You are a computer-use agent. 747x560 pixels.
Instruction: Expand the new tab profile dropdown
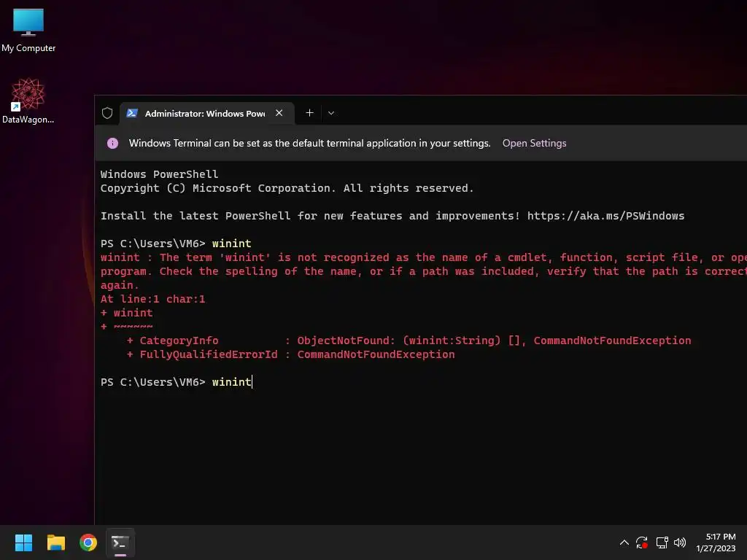(x=331, y=113)
